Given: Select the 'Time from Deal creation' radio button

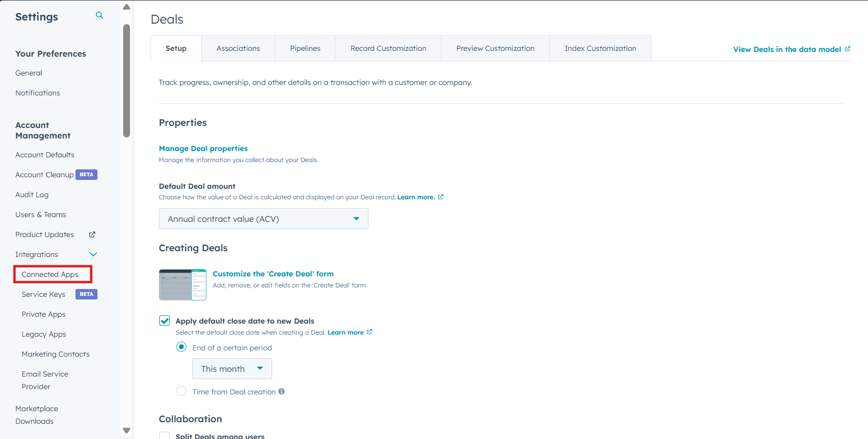Looking at the screenshot, I should click(x=181, y=391).
